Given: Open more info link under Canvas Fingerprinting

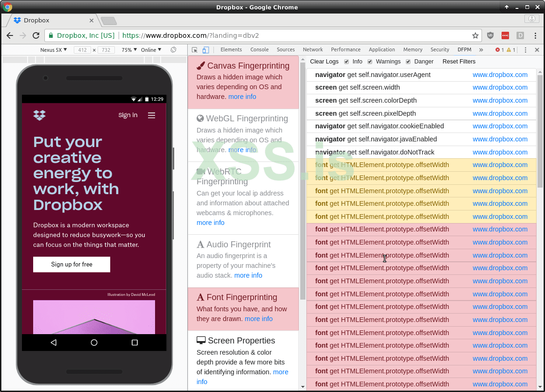Looking at the screenshot, I should [x=242, y=97].
